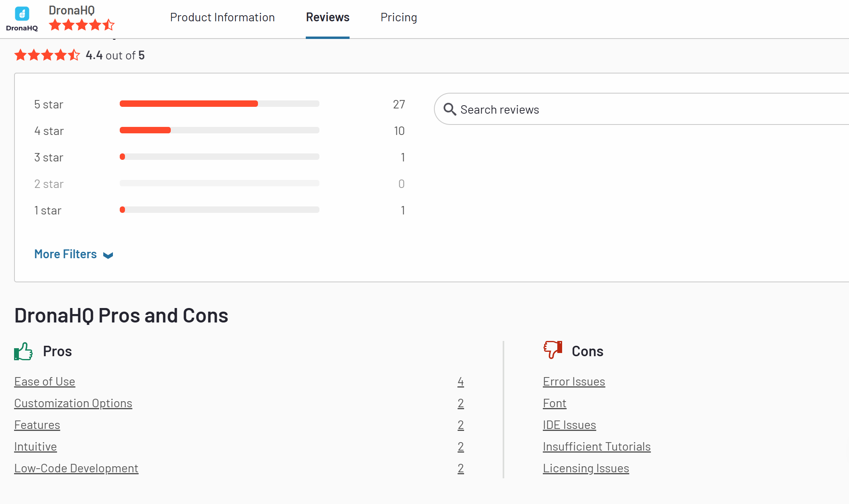Click in the Search reviews field
This screenshot has width=849, height=504.
(642, 109)
